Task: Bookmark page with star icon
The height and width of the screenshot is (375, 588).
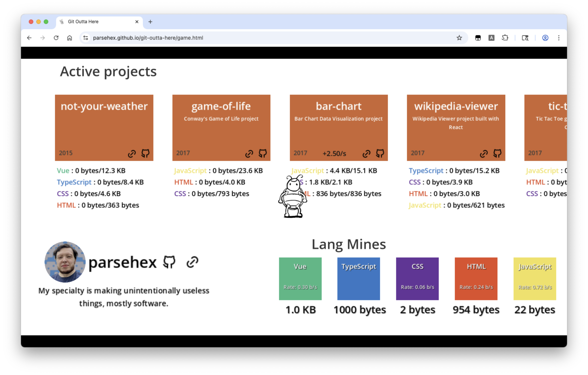Action: coord(459,38)
